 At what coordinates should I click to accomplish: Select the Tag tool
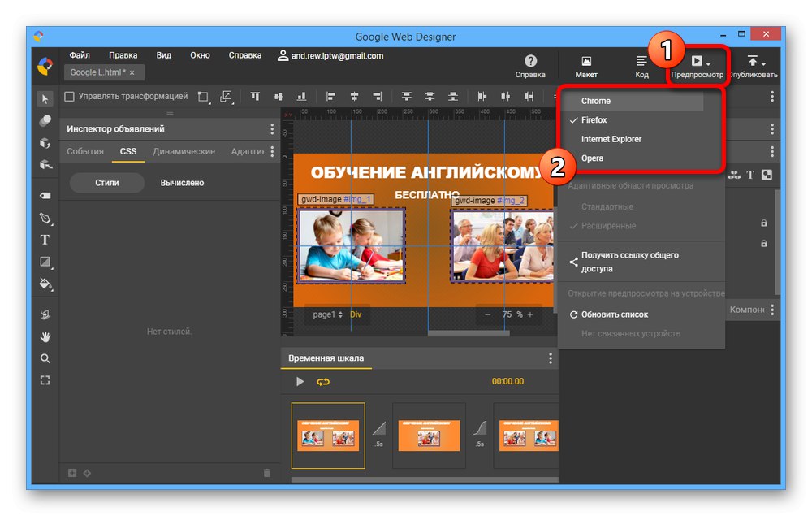(x=45, y=195)
